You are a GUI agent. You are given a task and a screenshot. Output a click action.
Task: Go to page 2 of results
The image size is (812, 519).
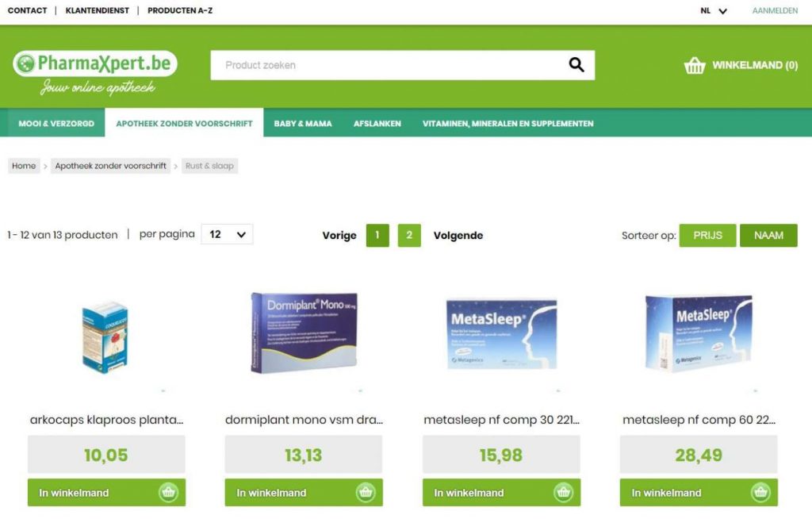tap(409, 236)
